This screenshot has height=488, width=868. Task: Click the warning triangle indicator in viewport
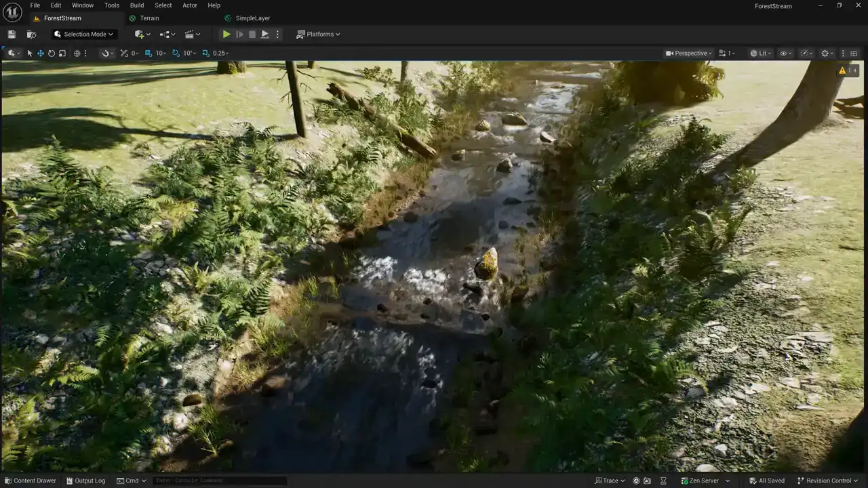tap(843, 70)
